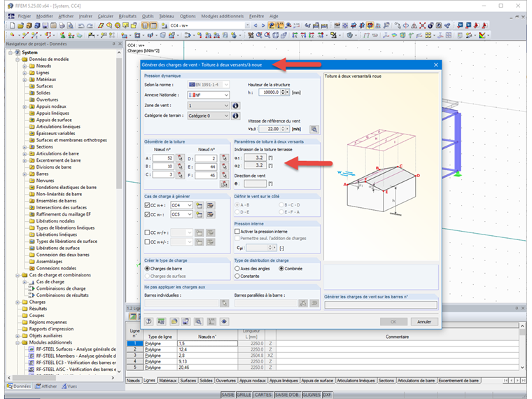Open wind velocity map search icon
Viewport: 532px width, 399px height.
pos(314,129)
